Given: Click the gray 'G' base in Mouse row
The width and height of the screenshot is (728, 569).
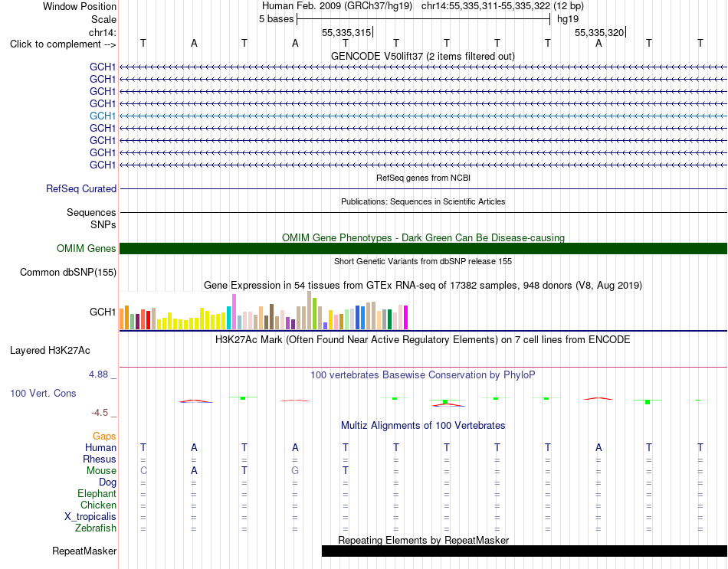Looking at the screenshot, I should 295,471.
